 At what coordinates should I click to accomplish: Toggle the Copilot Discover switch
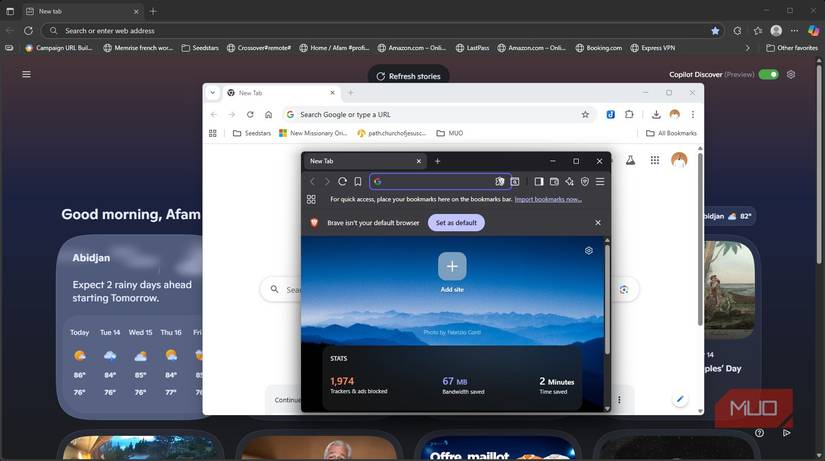768,74
